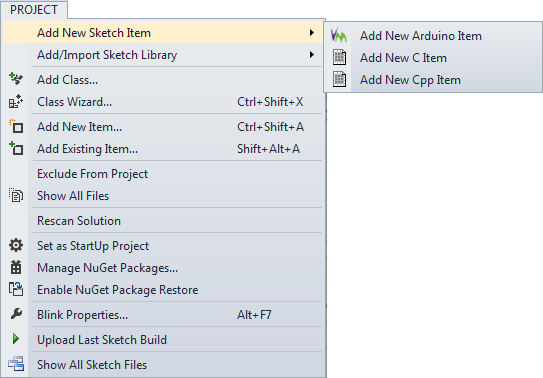Click the wrench icon beside Blink Properties

(16, 314)
